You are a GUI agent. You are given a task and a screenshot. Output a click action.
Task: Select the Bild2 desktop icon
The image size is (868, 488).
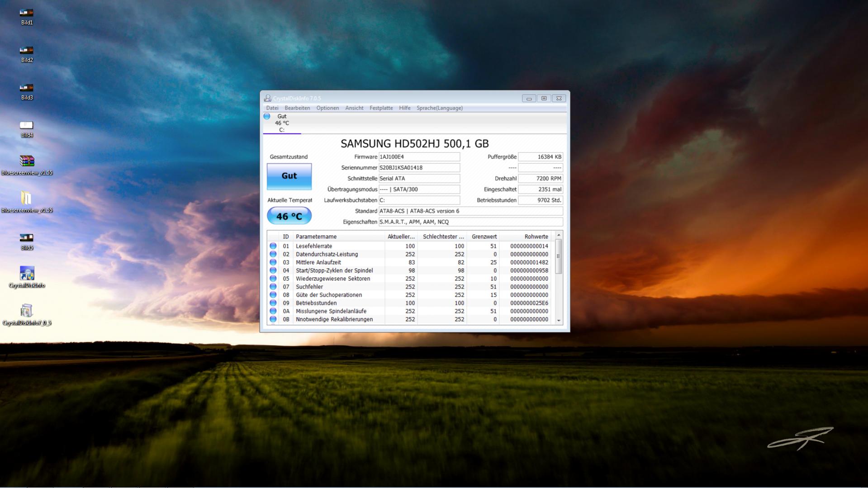tap(27, 54)
